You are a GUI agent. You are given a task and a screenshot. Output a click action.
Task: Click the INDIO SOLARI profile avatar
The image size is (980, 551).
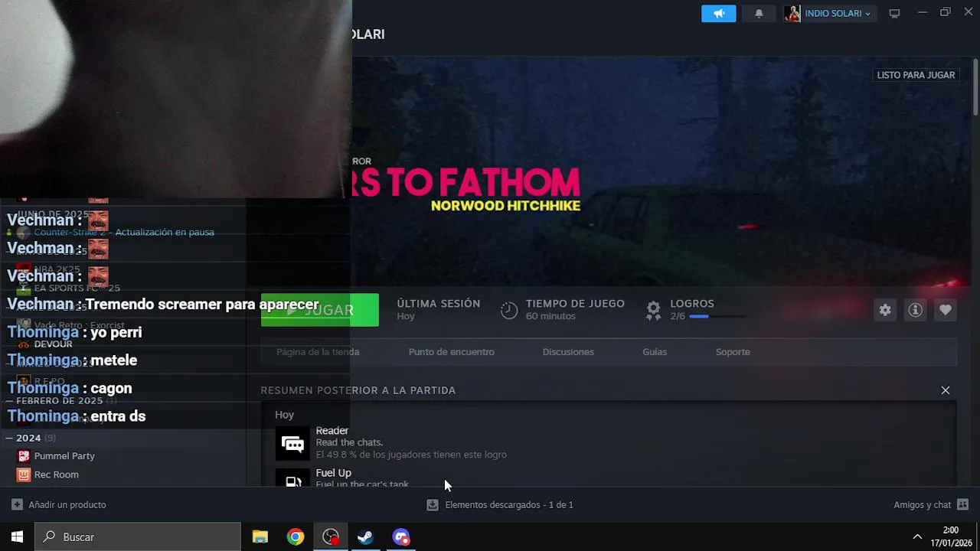[792, 14]
